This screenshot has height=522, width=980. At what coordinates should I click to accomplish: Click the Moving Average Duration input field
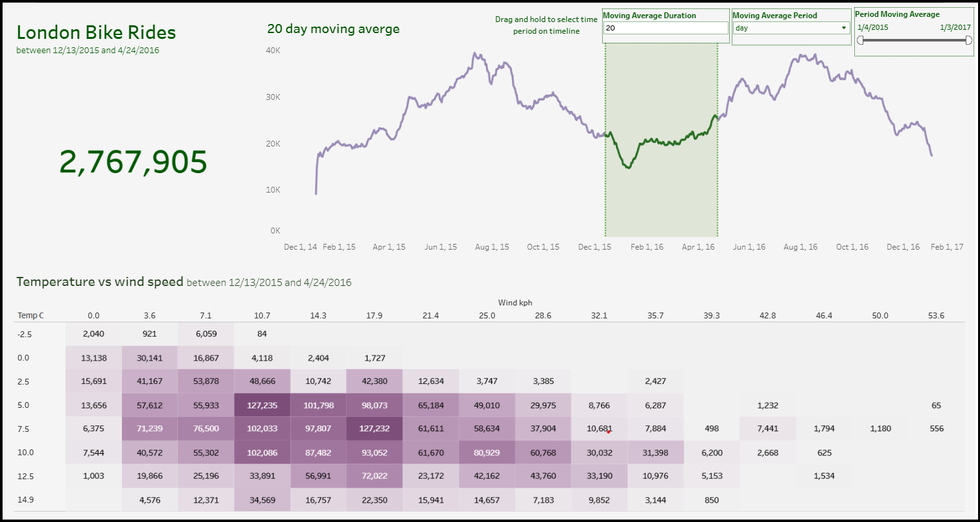pyautogui.click(x=666, y=28)
